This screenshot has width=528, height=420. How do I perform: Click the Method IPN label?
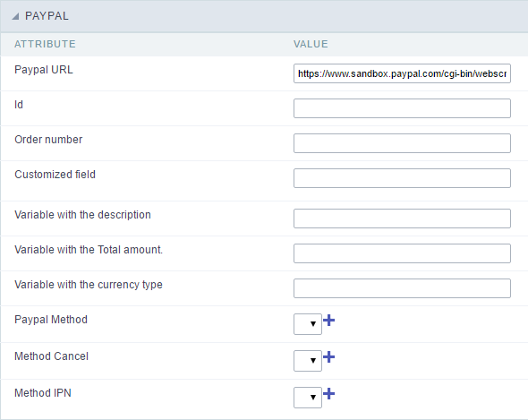click(43, 393)
